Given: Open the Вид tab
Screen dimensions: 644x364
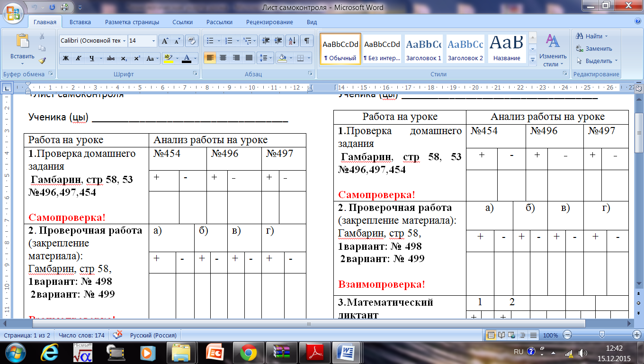Looking at the screenshot, I should tap(312, 22).
